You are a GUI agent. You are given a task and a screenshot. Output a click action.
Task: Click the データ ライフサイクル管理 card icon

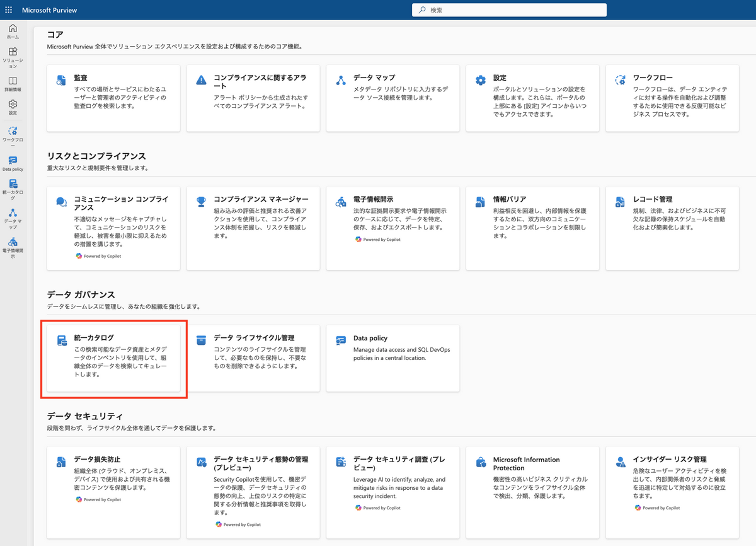[x=201, y=340]
